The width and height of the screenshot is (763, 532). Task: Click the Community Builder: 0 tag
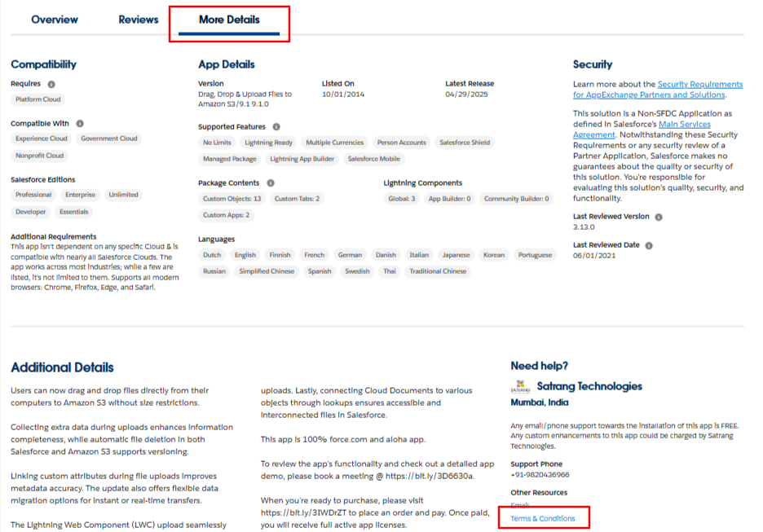[x=516, y=199]
